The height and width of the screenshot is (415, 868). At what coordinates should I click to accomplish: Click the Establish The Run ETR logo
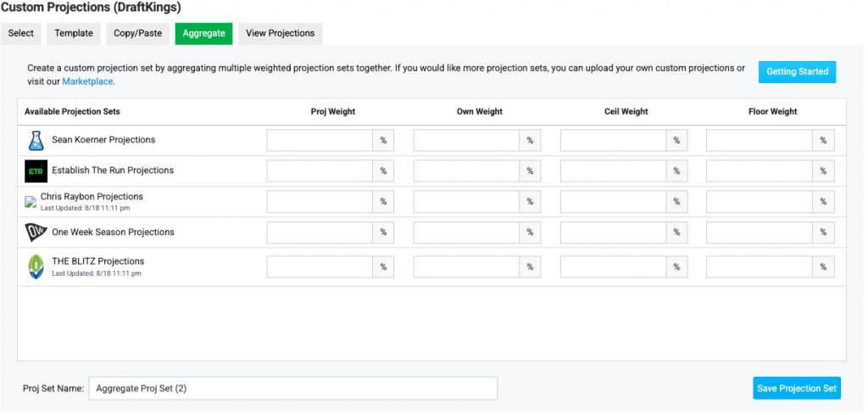click(36, 171)
